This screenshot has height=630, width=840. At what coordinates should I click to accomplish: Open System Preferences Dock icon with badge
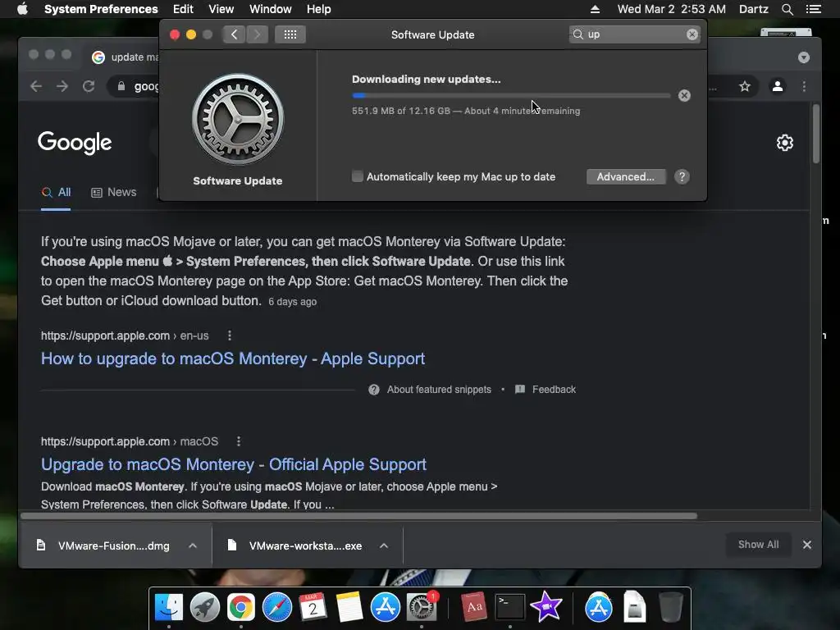tap(422, 607)
